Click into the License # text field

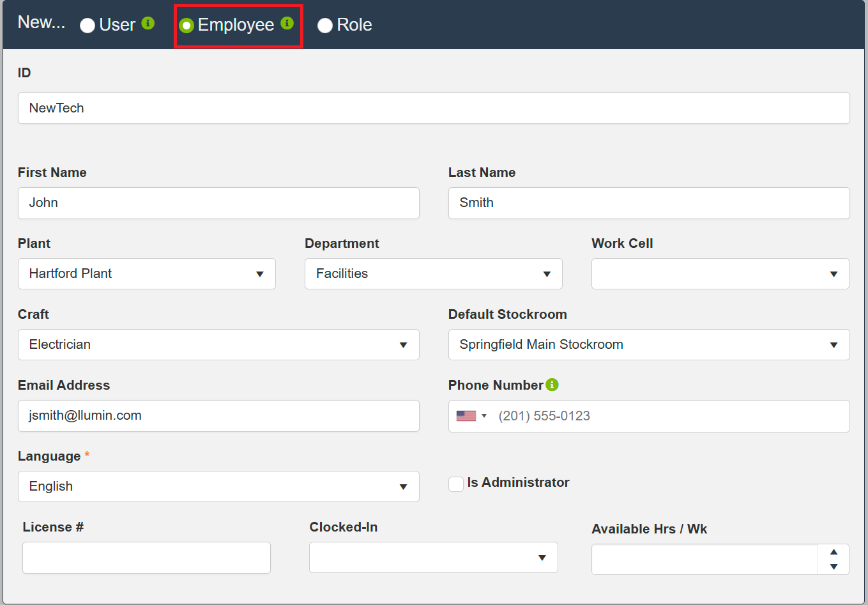pyautogui.click(x=146, y=558)
